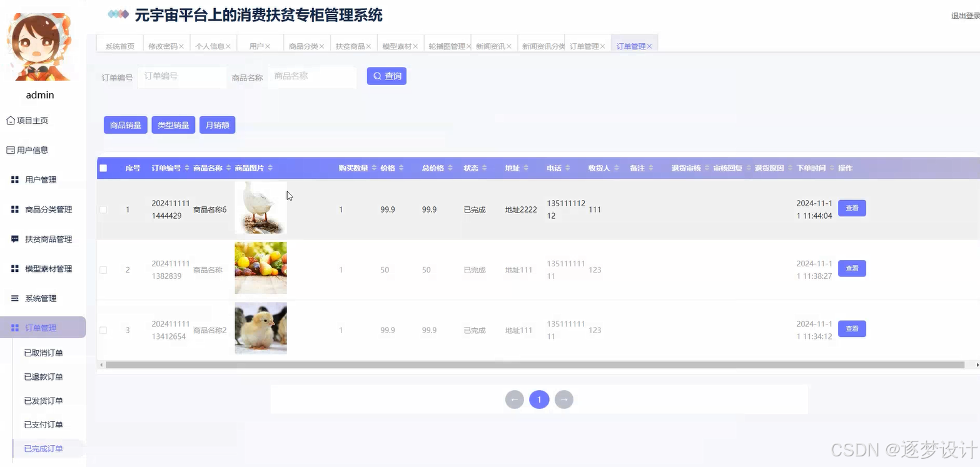Open 商品分类管理 via its sidebar icon

[14, 209]
